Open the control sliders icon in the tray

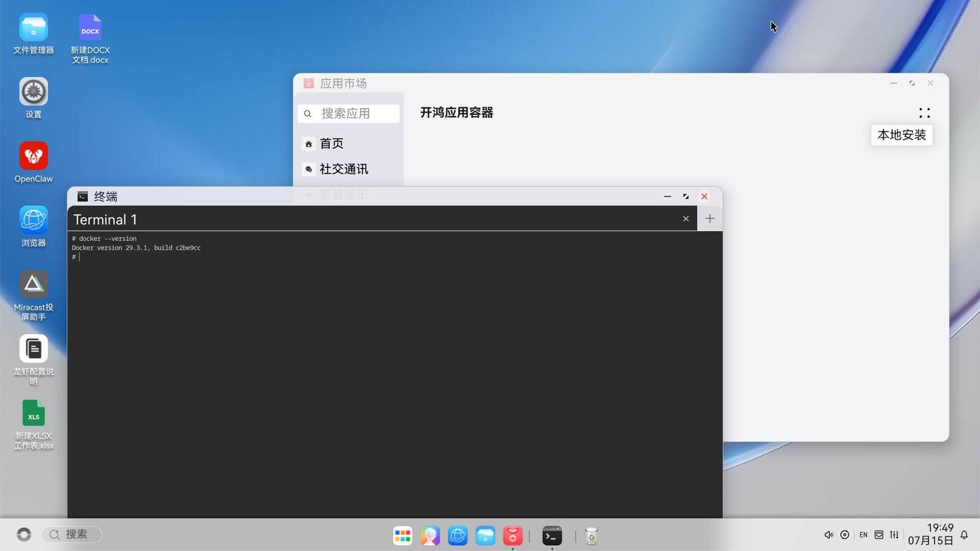coord(894,535)
